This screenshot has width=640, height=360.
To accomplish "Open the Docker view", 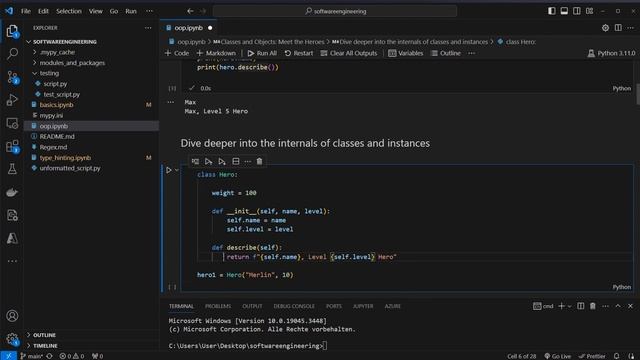I will coord(12,192).
